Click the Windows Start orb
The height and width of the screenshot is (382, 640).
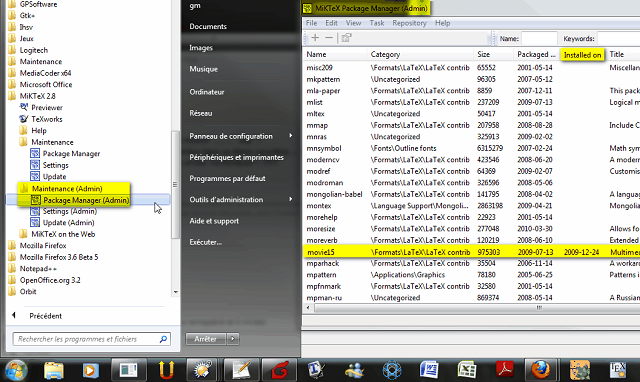[x=16, y=370]
